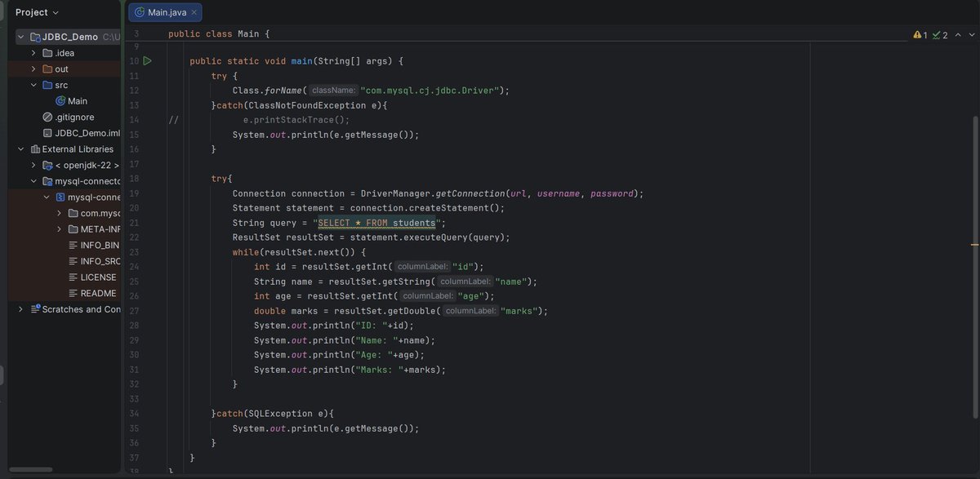
Task: Collapse the mysql-connector library node
Action: tap(33, 181)
